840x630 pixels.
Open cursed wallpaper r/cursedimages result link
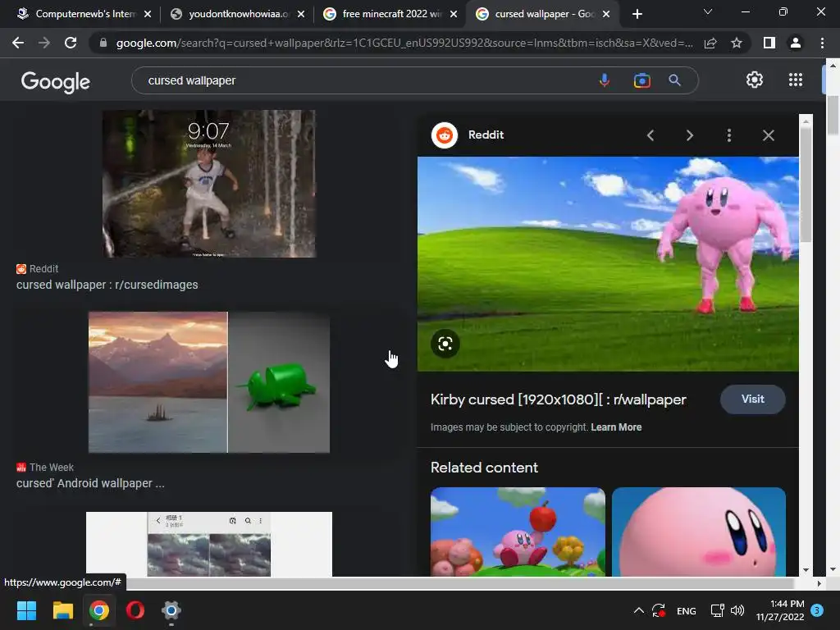tap(107, 285)
